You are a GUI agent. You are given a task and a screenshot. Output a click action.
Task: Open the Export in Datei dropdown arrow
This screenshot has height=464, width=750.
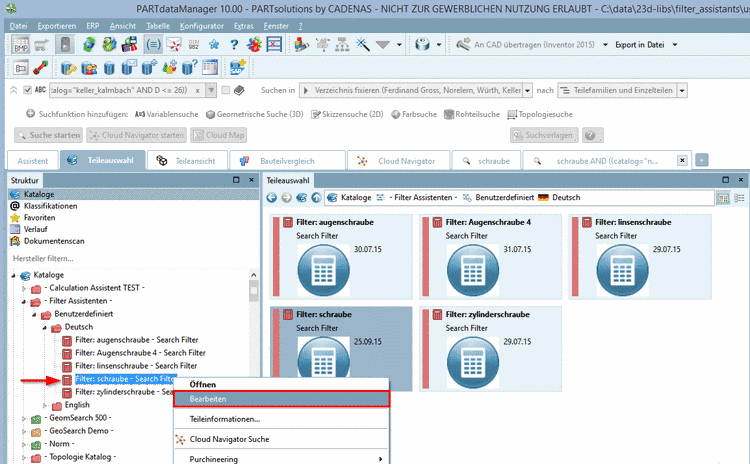click(x=675, y=45)
